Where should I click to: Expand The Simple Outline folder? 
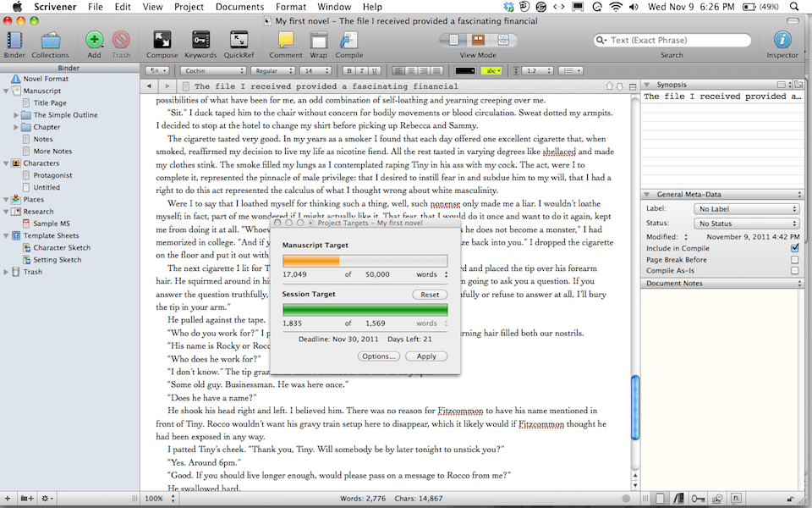point(16,115)
